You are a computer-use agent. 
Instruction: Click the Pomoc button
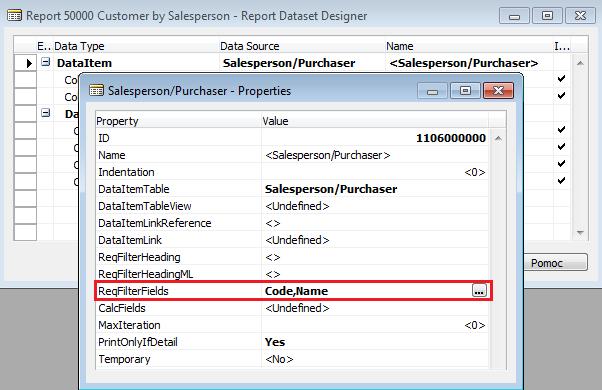(x=556, y=263)
